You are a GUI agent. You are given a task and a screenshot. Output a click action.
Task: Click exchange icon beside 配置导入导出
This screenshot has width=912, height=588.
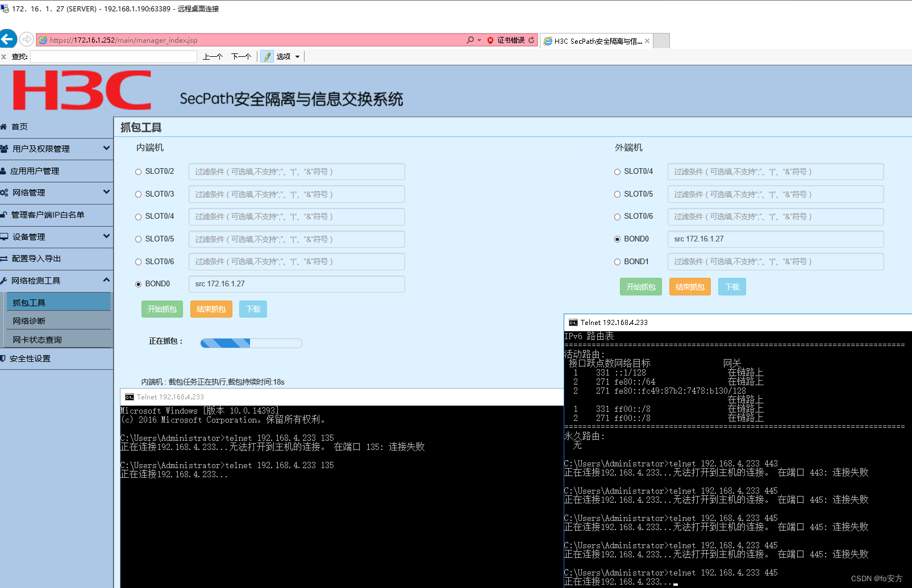tap(4, 258)
